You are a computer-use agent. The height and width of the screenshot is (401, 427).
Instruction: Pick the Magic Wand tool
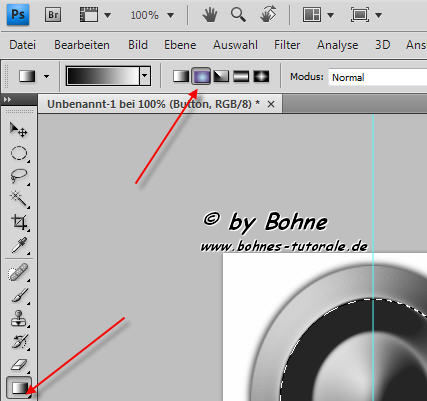coord(19,199)
